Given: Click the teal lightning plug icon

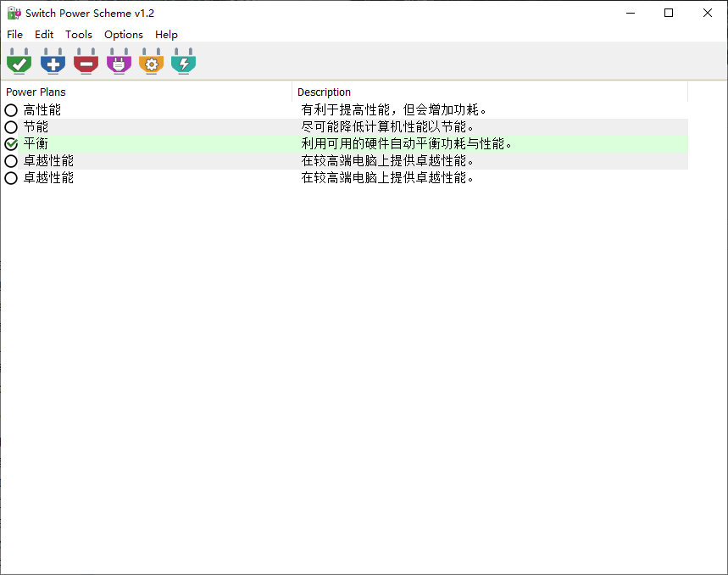Looking at the screenshot, I should coord(183,61).
